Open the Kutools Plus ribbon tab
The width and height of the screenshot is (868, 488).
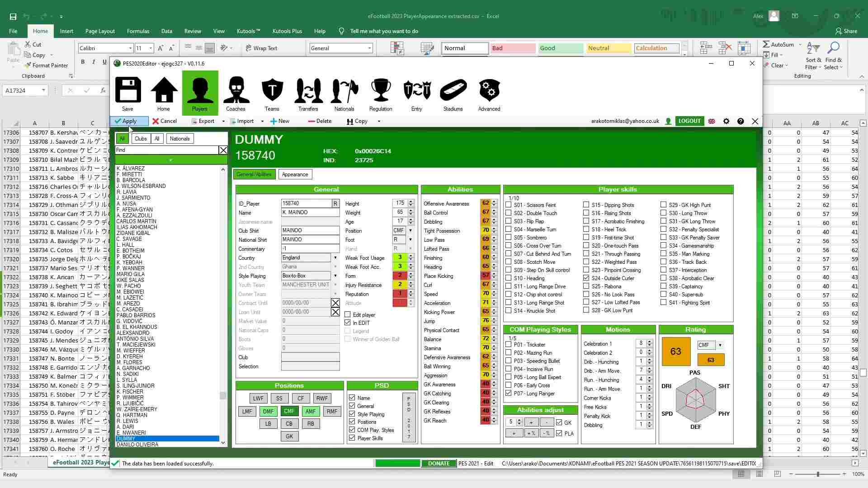pyautogui.click(x=287, y=31)
